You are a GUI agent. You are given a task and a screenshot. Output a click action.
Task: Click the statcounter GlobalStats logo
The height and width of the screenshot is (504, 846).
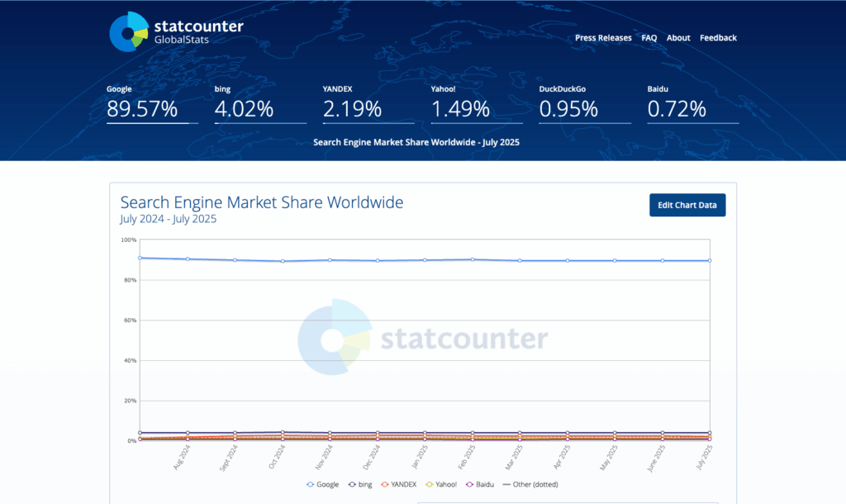[x=176, y=32]
